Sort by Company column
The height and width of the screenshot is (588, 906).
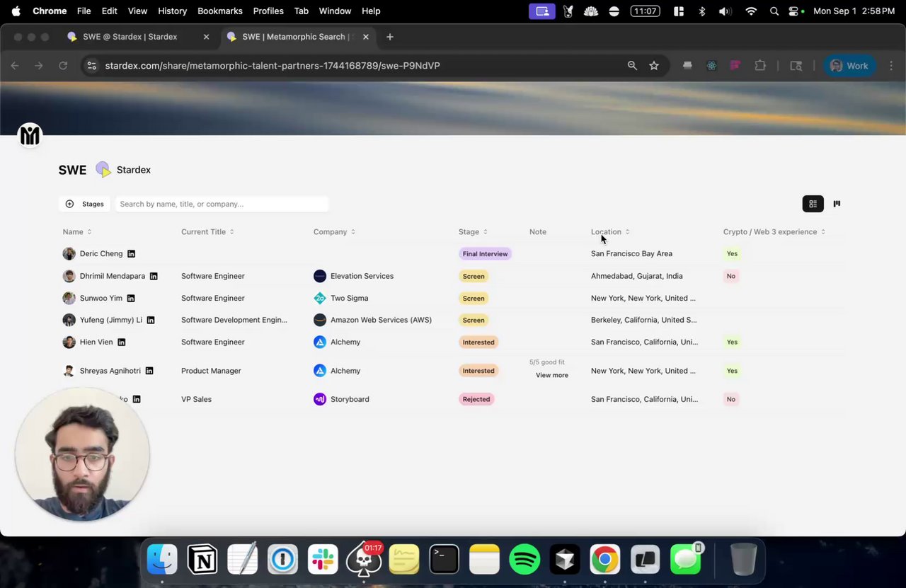(x=334, y=232)
